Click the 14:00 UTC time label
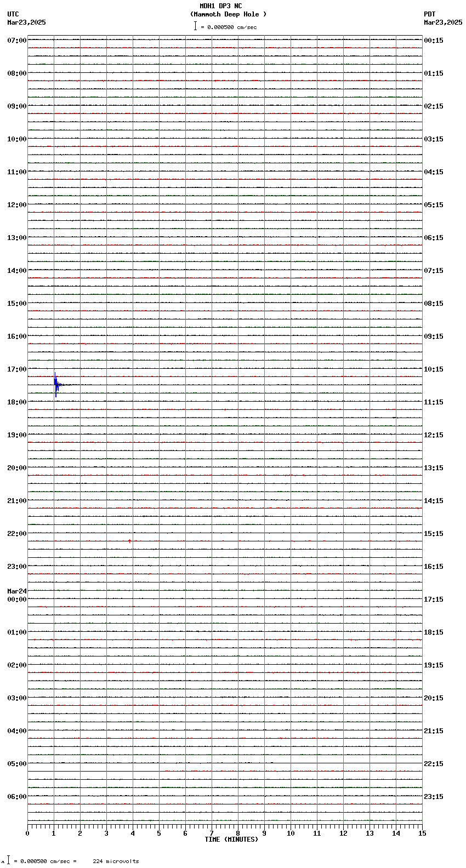 coord(17,271)
